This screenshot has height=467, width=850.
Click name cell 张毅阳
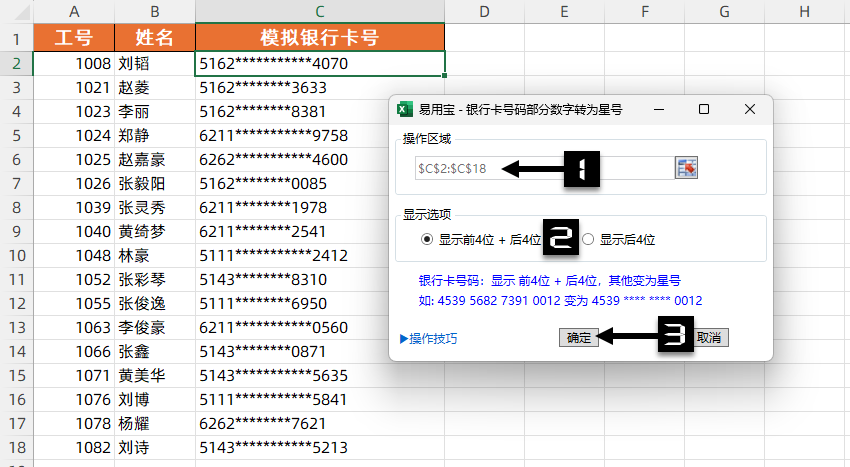point(154,183)
